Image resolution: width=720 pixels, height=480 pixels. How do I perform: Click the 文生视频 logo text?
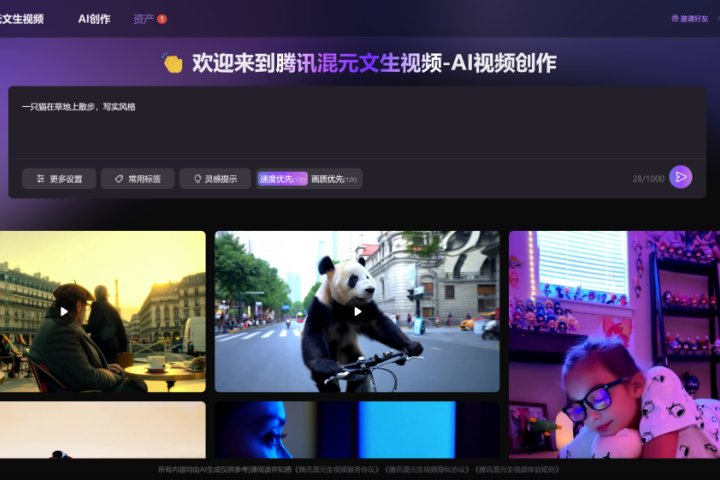pyautogui.click(x=22, y=19)
